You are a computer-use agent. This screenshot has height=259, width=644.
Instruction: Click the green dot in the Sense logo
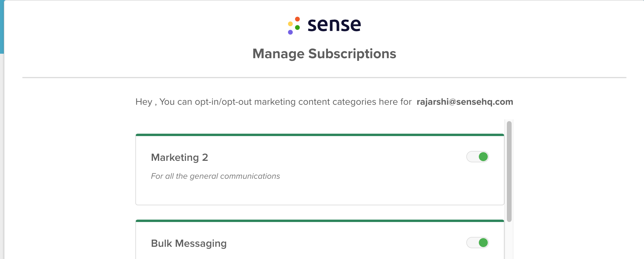tap(297, 27)
